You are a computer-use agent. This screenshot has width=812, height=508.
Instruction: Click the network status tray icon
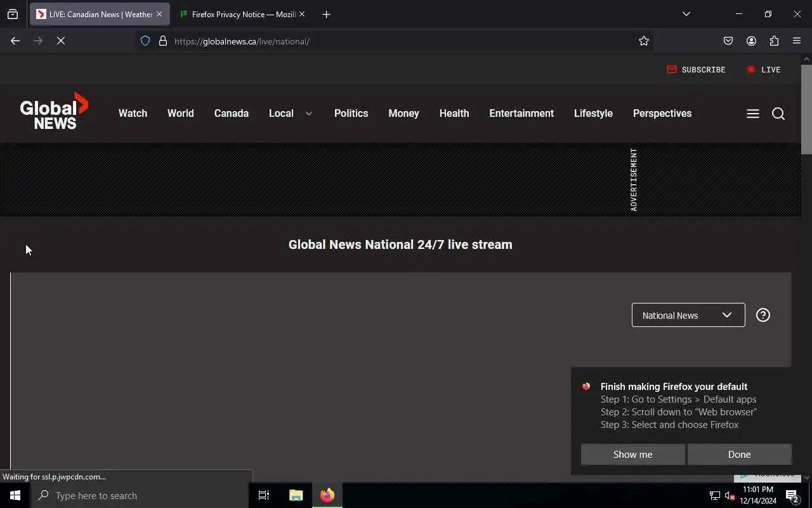pos(714,496)
